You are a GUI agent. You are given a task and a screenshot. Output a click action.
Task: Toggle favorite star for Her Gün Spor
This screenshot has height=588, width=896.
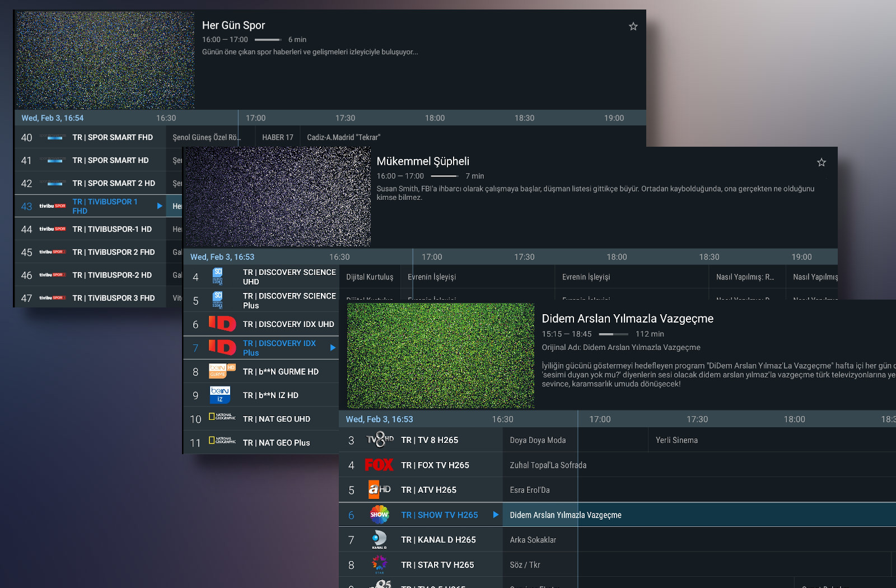coord(633,26)
